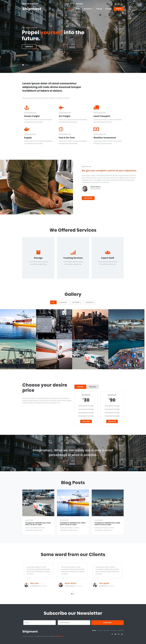146x644 pixels.
Task: Click the Sign In button
Action: click(x=119, y=9)
